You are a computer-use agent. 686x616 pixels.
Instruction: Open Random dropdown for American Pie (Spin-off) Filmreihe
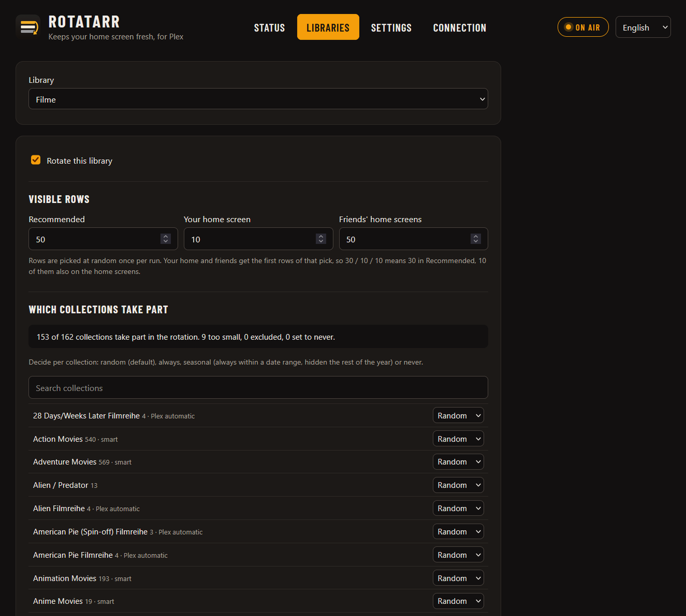tap(458, 532)
